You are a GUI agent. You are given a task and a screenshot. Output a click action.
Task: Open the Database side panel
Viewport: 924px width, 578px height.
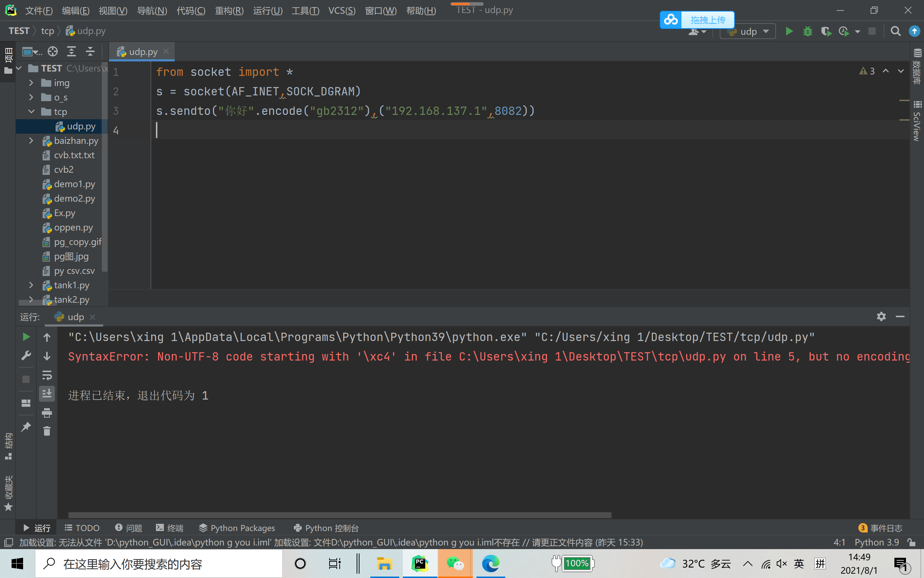[917, 66]
